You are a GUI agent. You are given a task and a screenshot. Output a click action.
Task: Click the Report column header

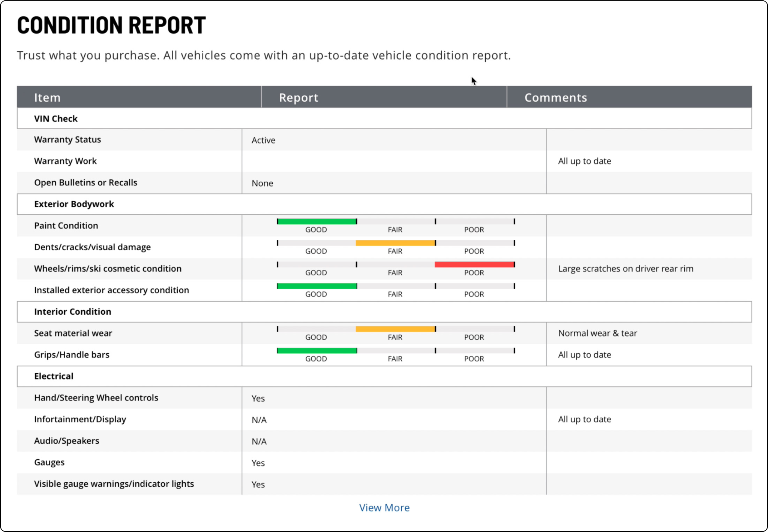click(298, 97)
